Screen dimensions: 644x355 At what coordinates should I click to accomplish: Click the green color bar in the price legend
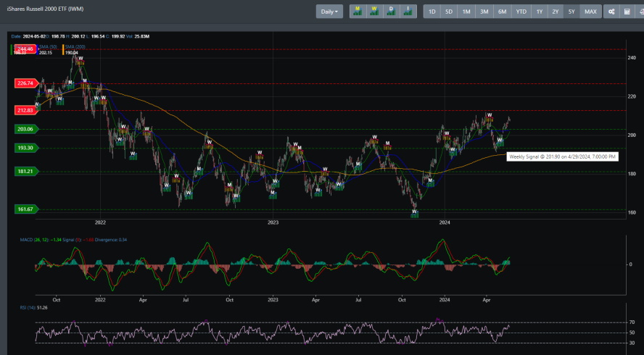click(12, 50)
